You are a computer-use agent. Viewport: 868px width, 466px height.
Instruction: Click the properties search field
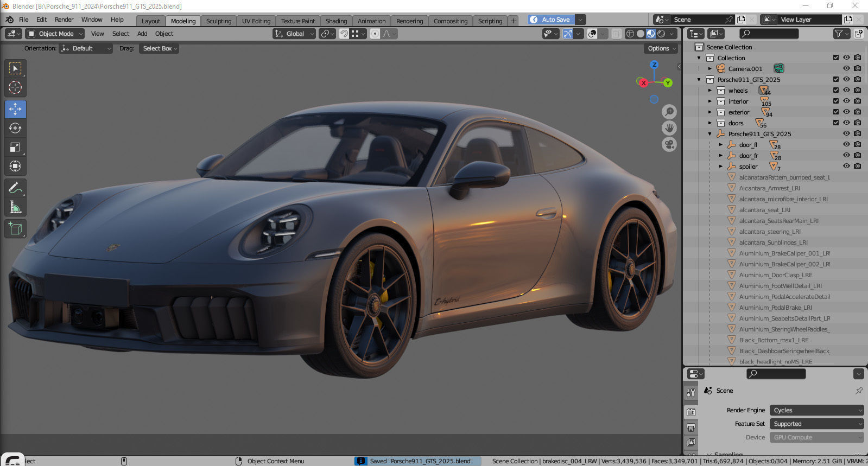coord(776,374)
